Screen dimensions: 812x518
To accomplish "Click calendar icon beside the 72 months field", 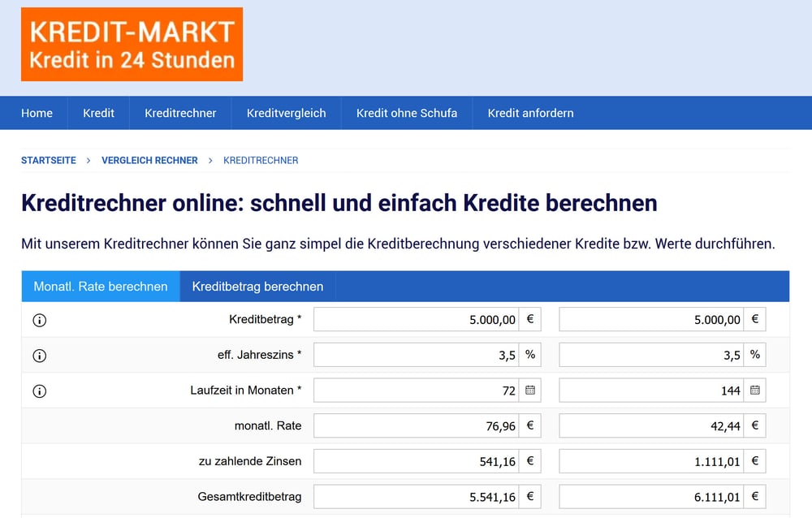I will coord(529,390).
